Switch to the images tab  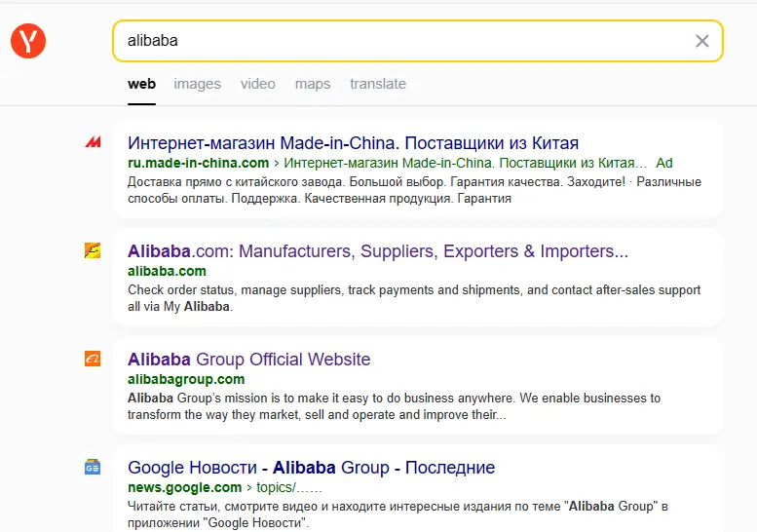coord(197,84)
